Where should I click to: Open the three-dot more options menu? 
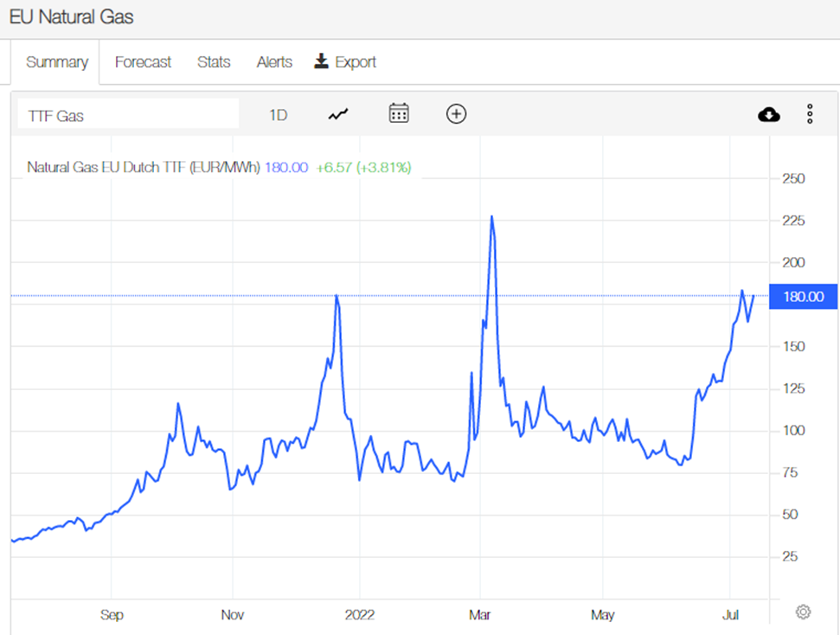[x=810, y=114]
